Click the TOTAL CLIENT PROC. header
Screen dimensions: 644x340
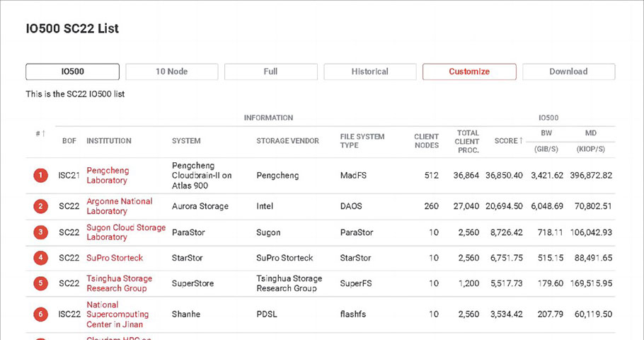click(x=466, y=142)
